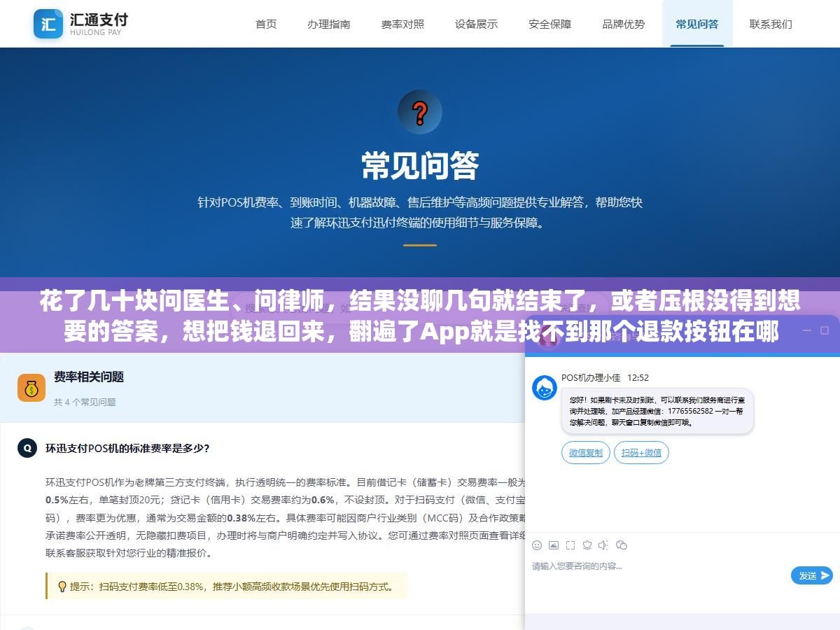Open 联系我们 in navigation

point(771,24)
